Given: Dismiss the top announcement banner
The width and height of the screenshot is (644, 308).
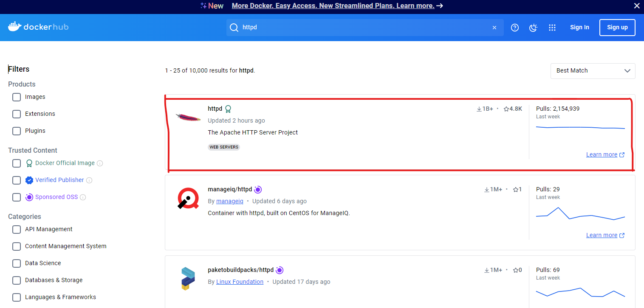Looking at the screenshot, I should tap(637, 6).
